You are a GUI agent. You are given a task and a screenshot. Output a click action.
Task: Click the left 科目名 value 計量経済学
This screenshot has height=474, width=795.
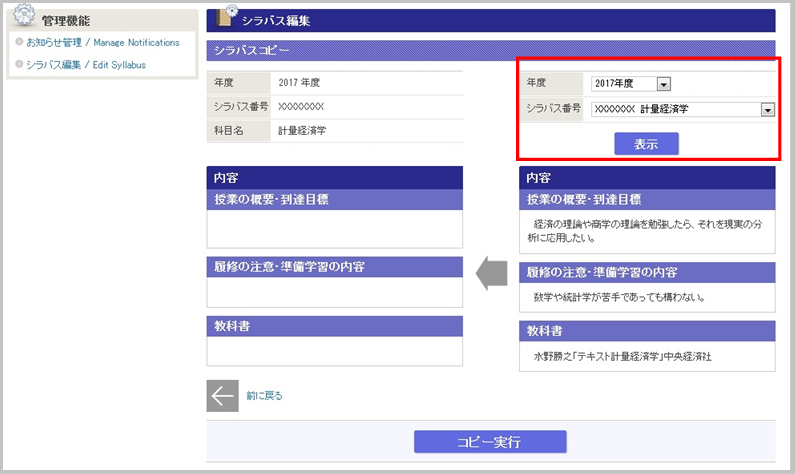tap(302, 131)
